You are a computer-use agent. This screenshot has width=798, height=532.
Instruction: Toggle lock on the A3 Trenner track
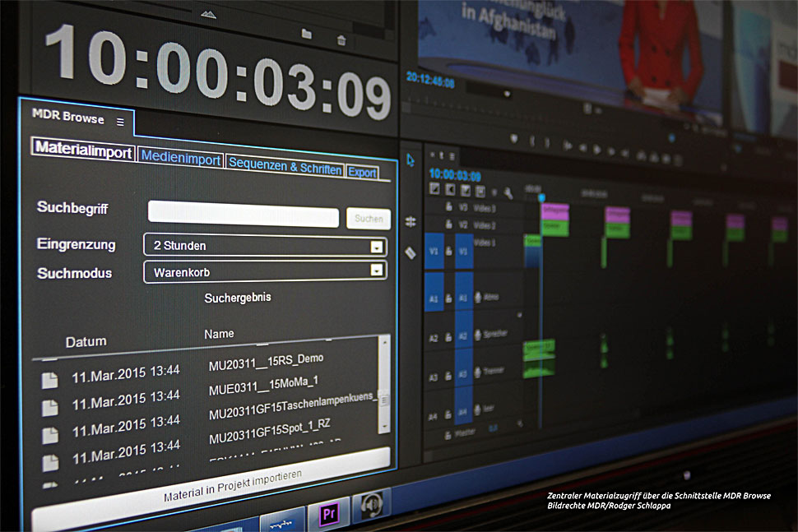coord(448,377)
